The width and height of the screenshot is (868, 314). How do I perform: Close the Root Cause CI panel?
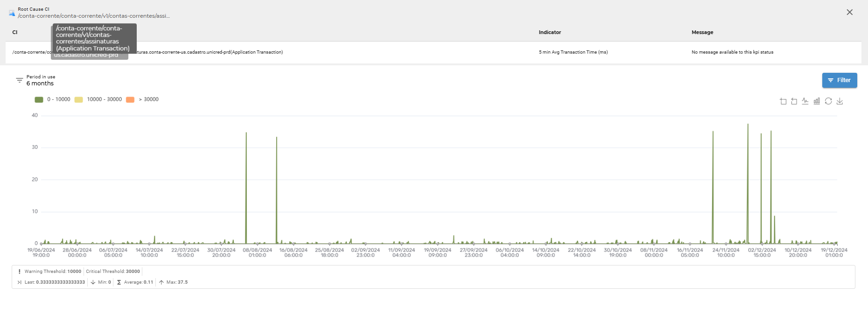point(850,13)
